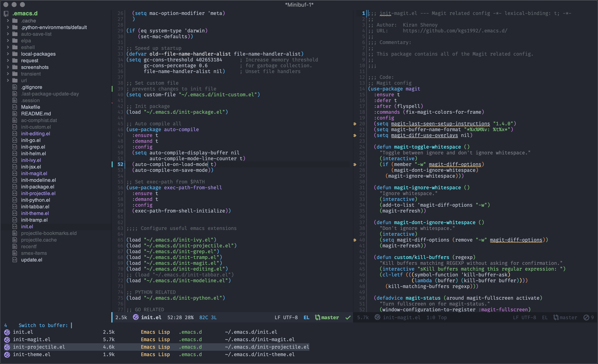Image resolution: width=598 pixels, height=364 pixels.
Task: Click the README.md file icon
Action: pos(15,114)
